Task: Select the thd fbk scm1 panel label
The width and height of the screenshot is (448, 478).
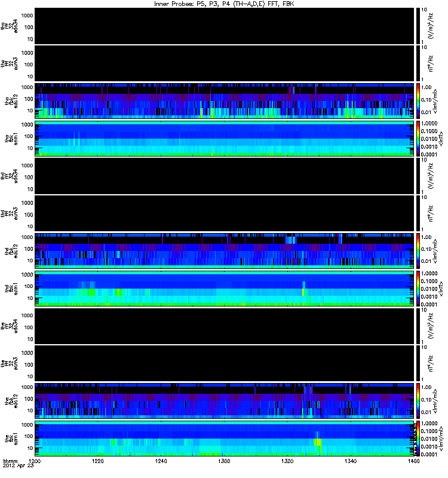Action: (11, 289)
